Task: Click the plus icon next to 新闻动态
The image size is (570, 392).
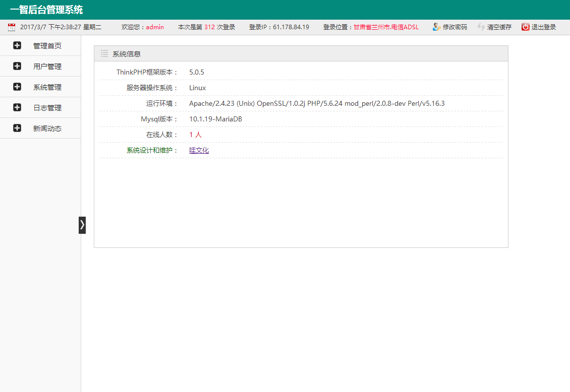Action: (x=16, y=128)
